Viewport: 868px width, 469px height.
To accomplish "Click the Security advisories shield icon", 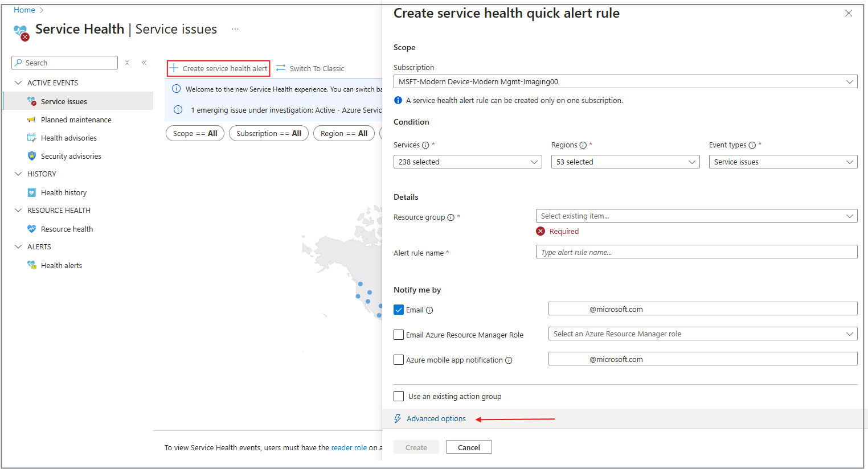I will pyautogui.click(x=31, y=156).
